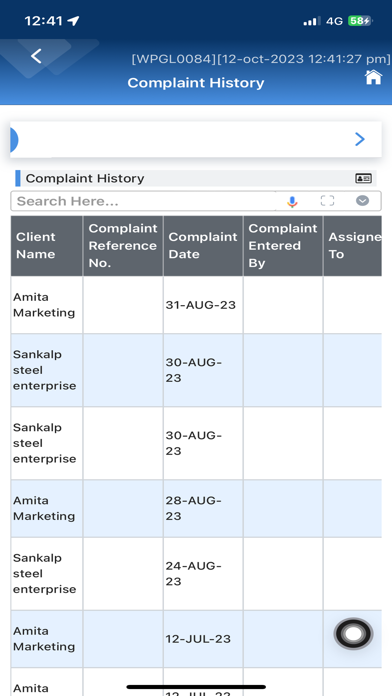The image size is (392, 696).
Task: Select the Client Name column header
Action: pos(47,246)
